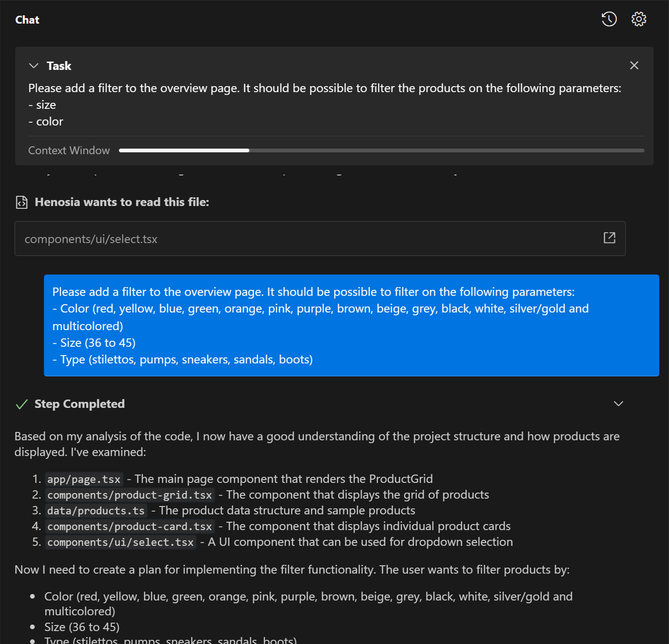Open components/ui/select.tsx in editor icon
669x644 pixels.
[x=609, y=238]
